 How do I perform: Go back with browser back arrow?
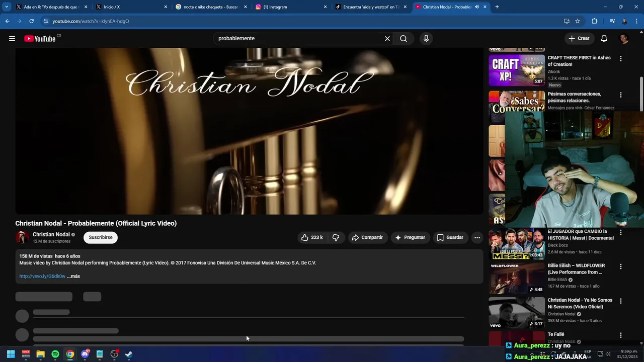(x=8, y=21)
